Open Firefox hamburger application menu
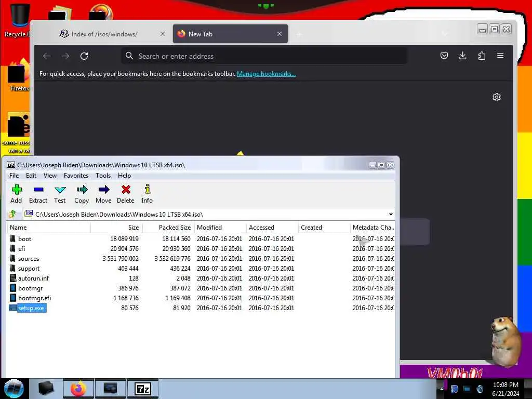532x399 pixels. (500, 56)
